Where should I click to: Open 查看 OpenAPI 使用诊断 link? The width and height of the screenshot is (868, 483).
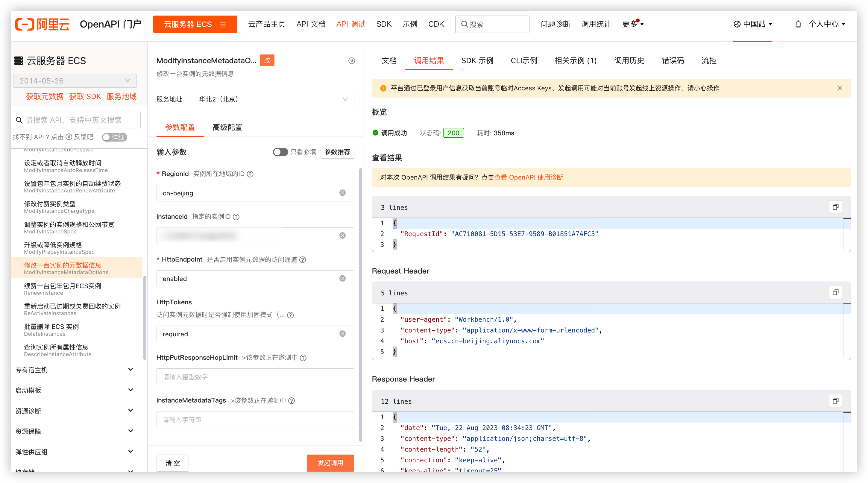click(x=529, y=177)
